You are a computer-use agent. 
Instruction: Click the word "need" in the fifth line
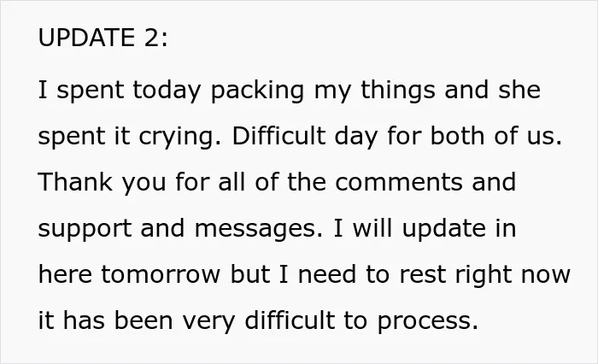(327, 274)
